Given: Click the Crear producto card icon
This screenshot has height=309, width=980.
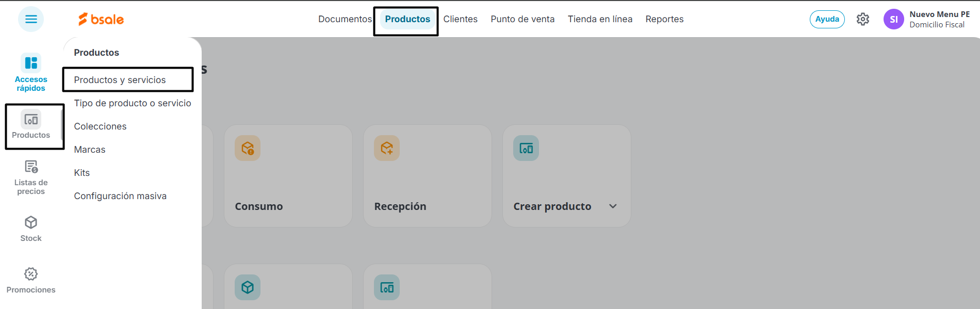Looking at the screenshot, I should pyautogui.click(x=526, y=148).
